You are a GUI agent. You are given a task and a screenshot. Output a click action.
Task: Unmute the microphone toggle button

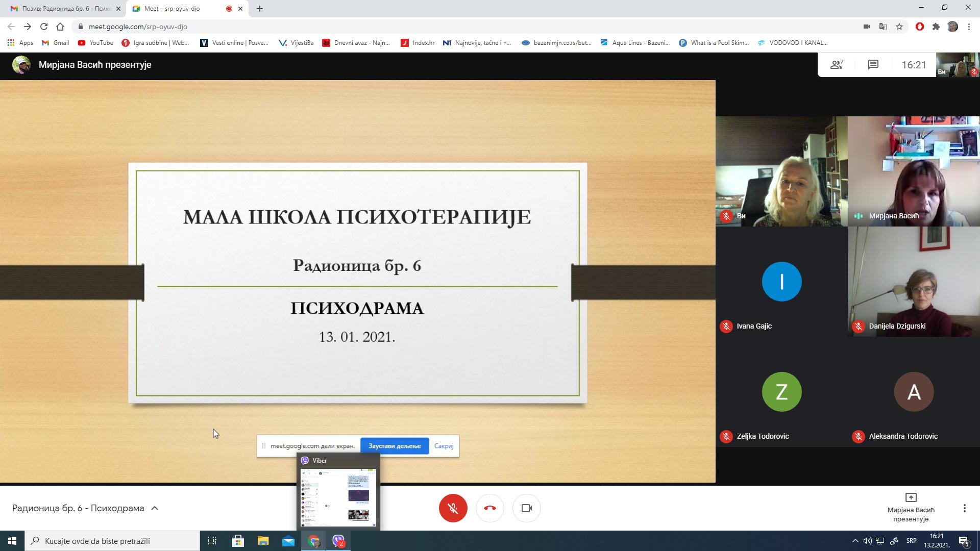[453, 508]
